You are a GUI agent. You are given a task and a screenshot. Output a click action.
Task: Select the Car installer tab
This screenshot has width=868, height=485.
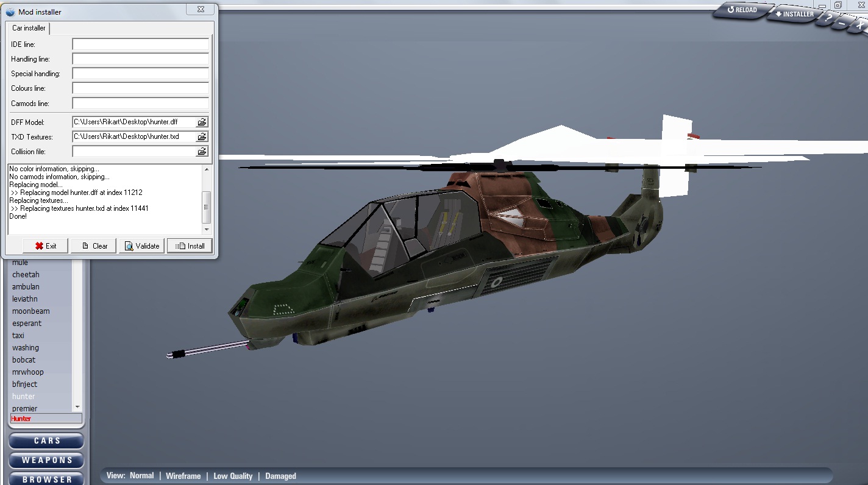(x=29, y=28)
